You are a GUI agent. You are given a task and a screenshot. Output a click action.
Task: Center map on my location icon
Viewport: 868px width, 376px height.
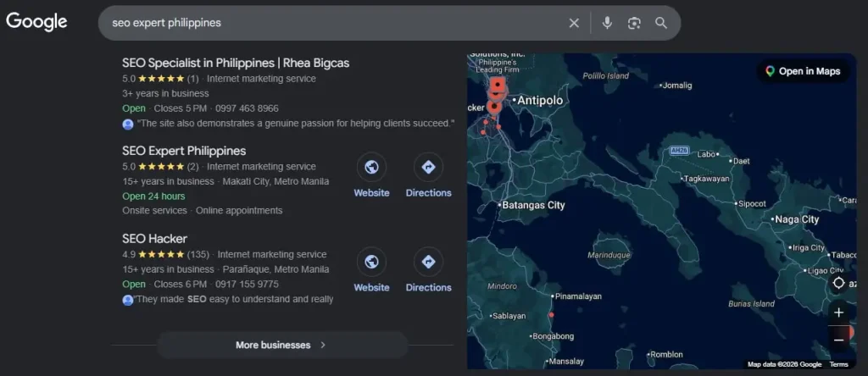[838, 283]
